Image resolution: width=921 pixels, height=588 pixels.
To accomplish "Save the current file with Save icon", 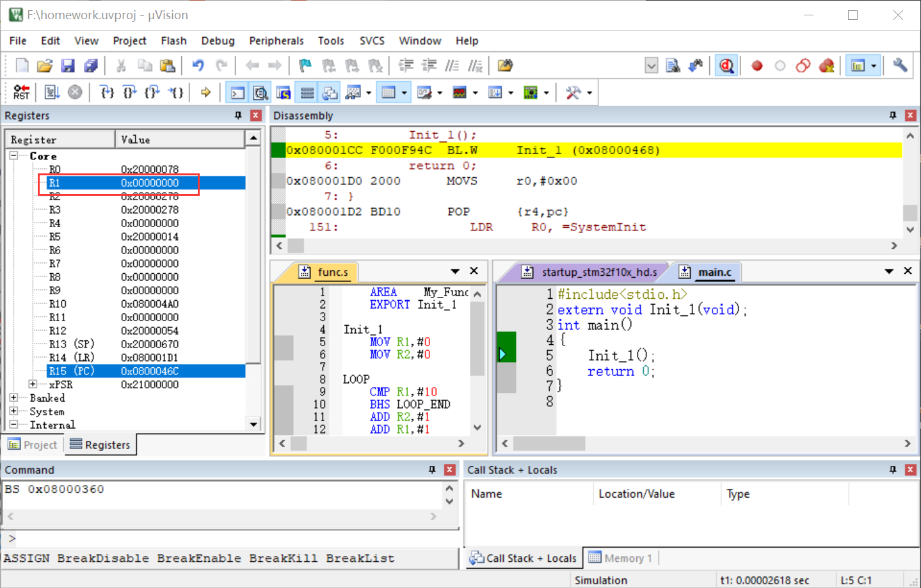I will click(x=68, y=65).
